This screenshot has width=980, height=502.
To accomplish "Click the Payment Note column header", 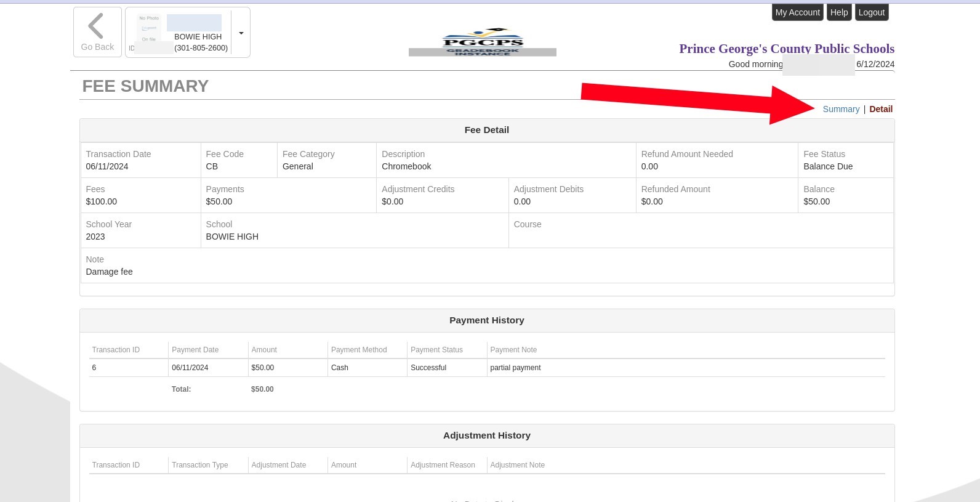I will coord(513,350).
